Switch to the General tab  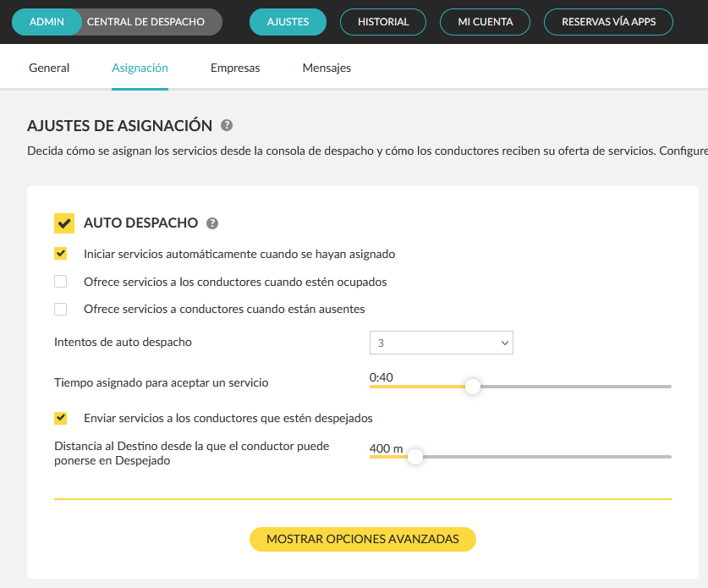coord(49,68)
